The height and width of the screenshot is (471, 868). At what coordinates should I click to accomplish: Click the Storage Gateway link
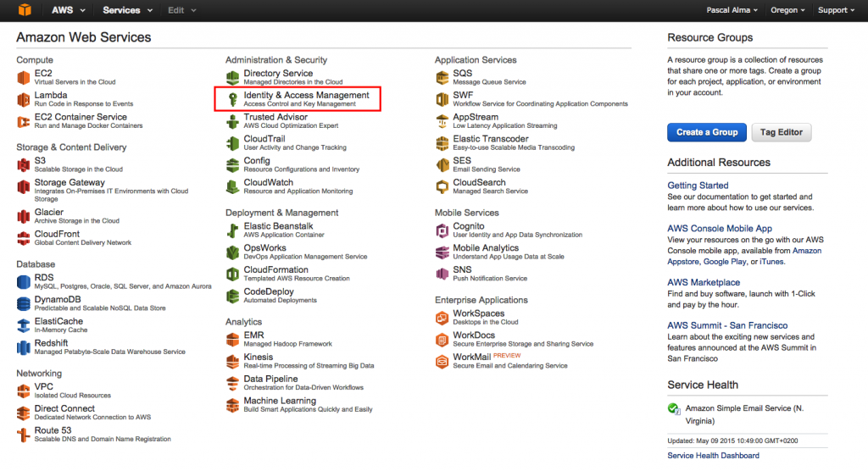pos(70,182)
